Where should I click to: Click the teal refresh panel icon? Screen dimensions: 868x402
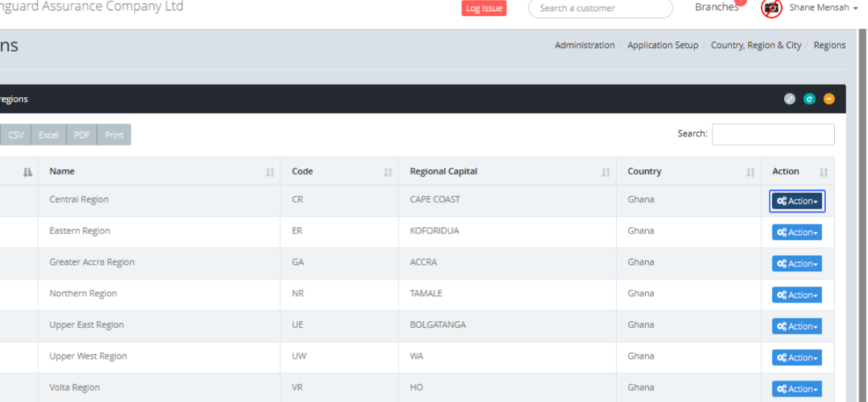click(809, 99)
